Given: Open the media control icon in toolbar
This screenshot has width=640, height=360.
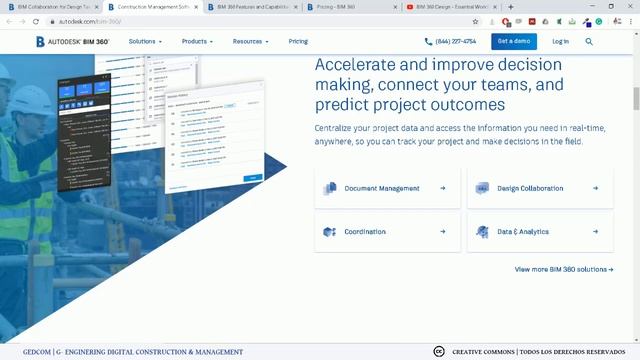Looking at the screenshot, I should tap(617, 22).
